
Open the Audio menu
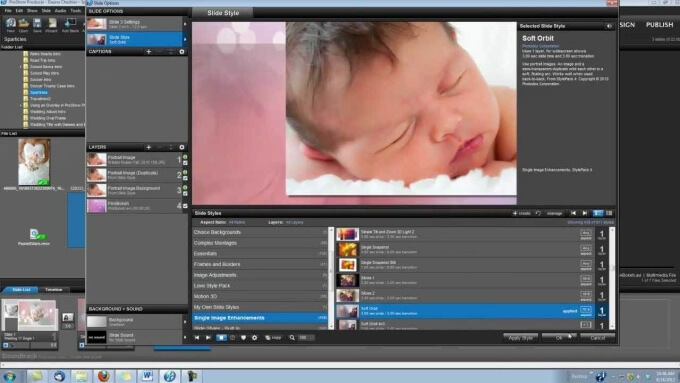pos(60,10)
